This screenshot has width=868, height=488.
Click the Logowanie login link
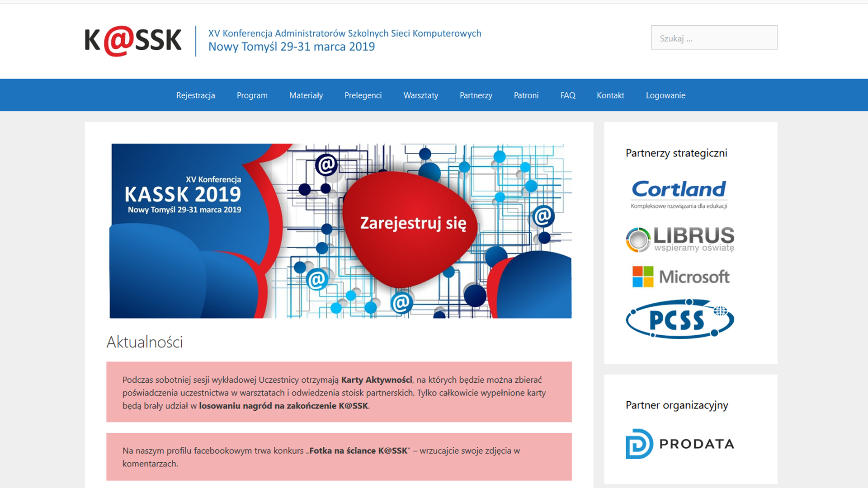click(665, 95)
